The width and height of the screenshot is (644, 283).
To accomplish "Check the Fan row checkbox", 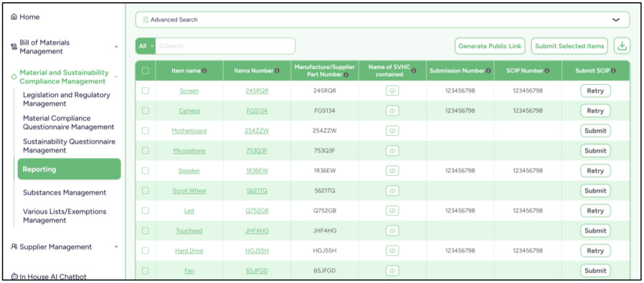I will (x=146, y=270).
